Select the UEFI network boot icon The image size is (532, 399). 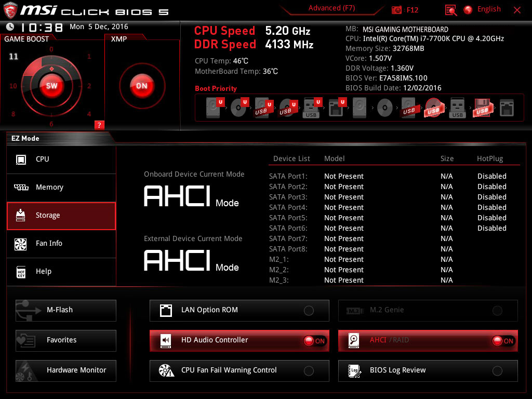tap(337, 108)
